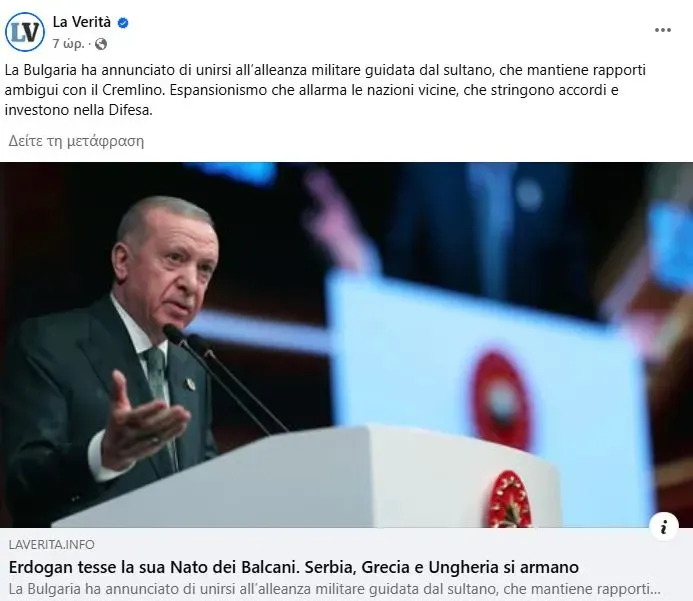Click the globe public-audience icon
Image resolution: width=693 pixels, height=601 pixels.
(x=101, y=44)
